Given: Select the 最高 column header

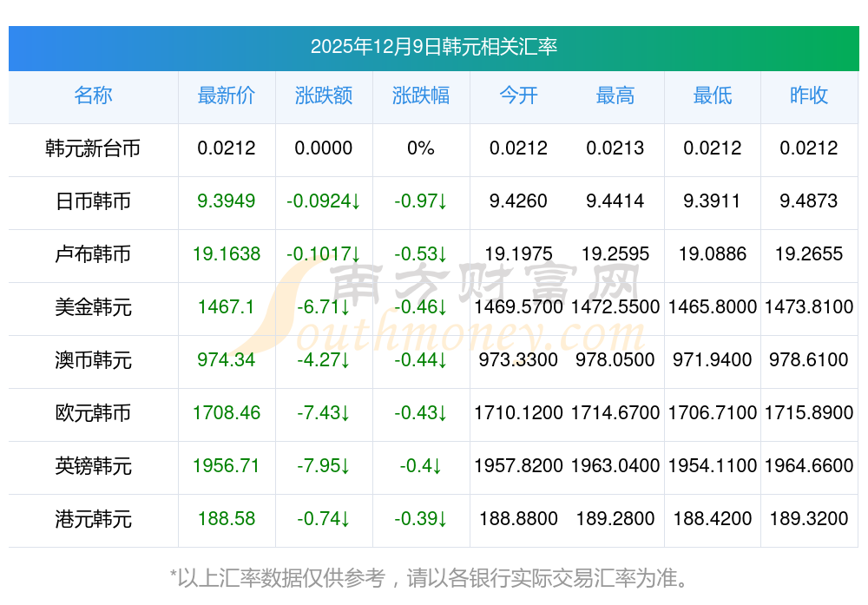Looking at the screenshot, I should [615, 95].
